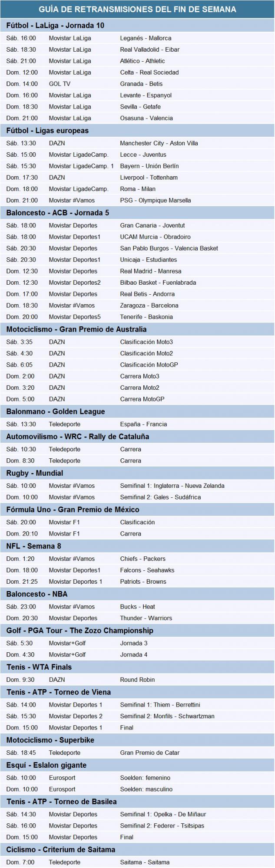
Task: Open the Liverpool - Tottenham match entry
Action: (x=149, y=178)
